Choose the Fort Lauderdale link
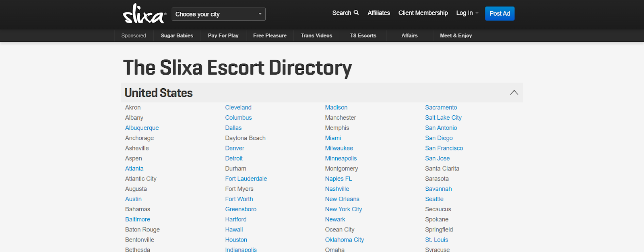The height and width of the screenshot is (252, 644). 246,179
